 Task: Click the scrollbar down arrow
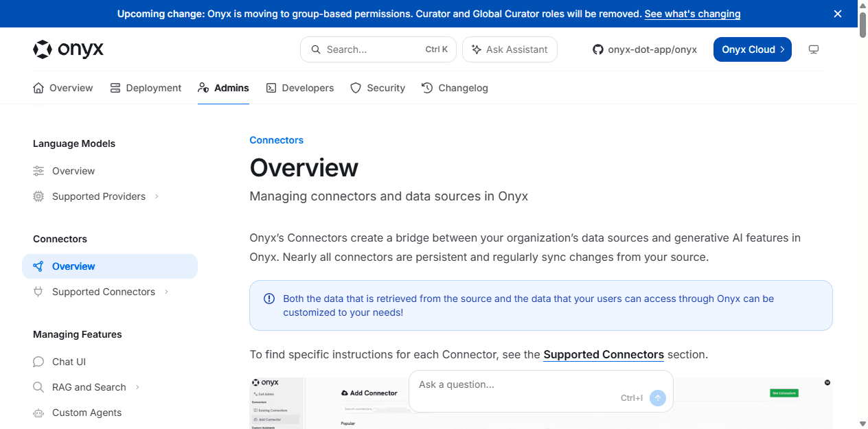(863, 424)
